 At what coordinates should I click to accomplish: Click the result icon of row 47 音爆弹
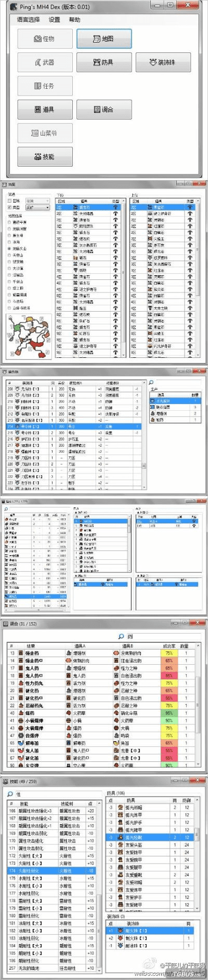coord(21,735)
